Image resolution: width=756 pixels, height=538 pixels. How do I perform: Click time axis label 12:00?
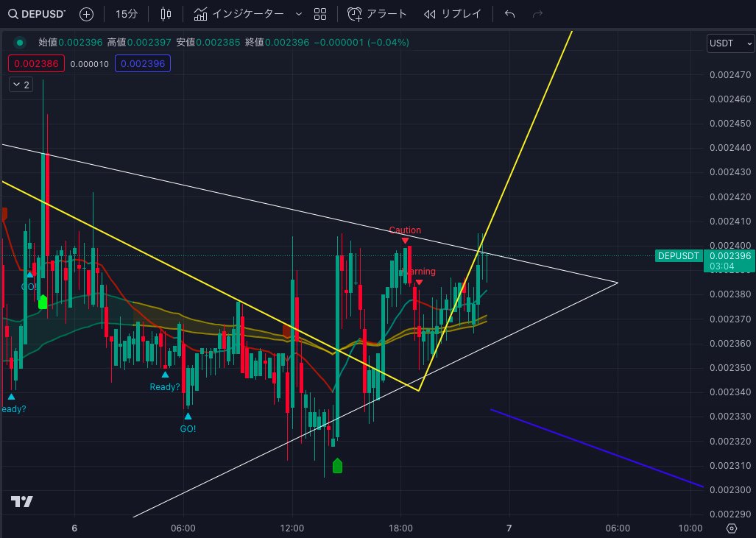pyautogui.click(x=292, y=528)
